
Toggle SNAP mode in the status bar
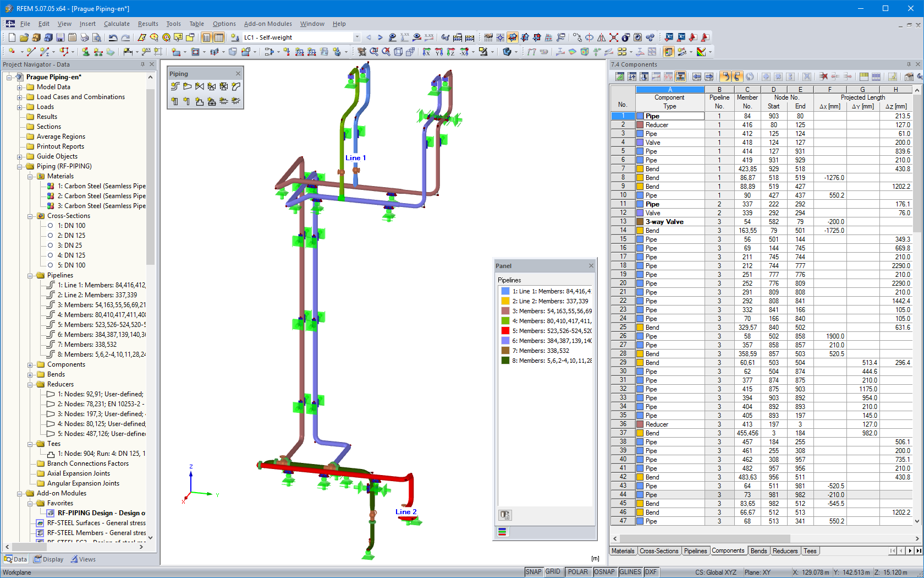point(533,571)
